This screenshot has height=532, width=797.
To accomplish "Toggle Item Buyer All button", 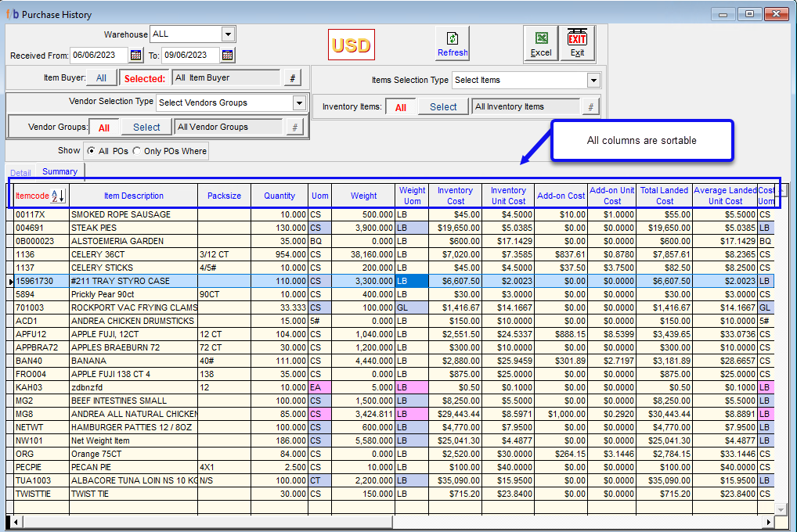I will [x=101, y=78].
